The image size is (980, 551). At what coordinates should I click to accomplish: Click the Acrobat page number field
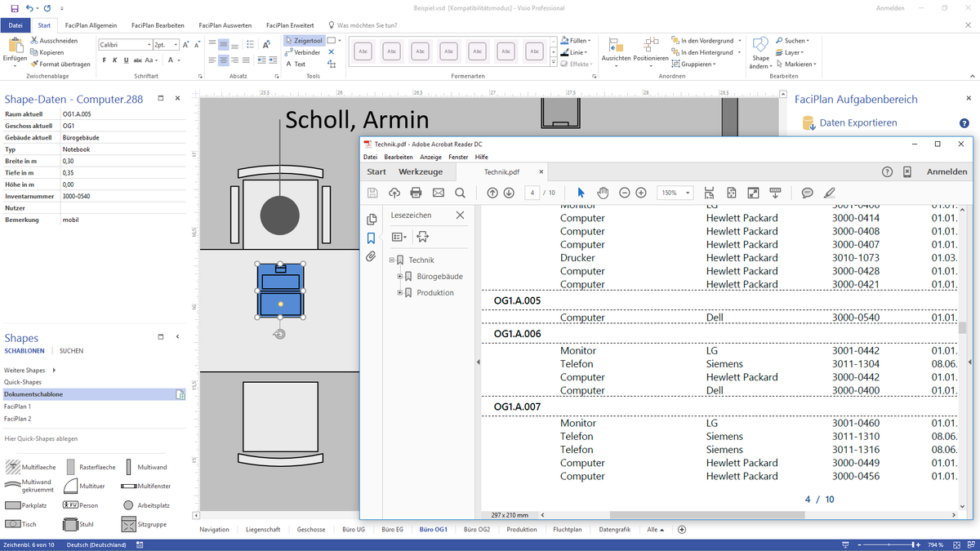pyautogui.click(x=532, y=193)
